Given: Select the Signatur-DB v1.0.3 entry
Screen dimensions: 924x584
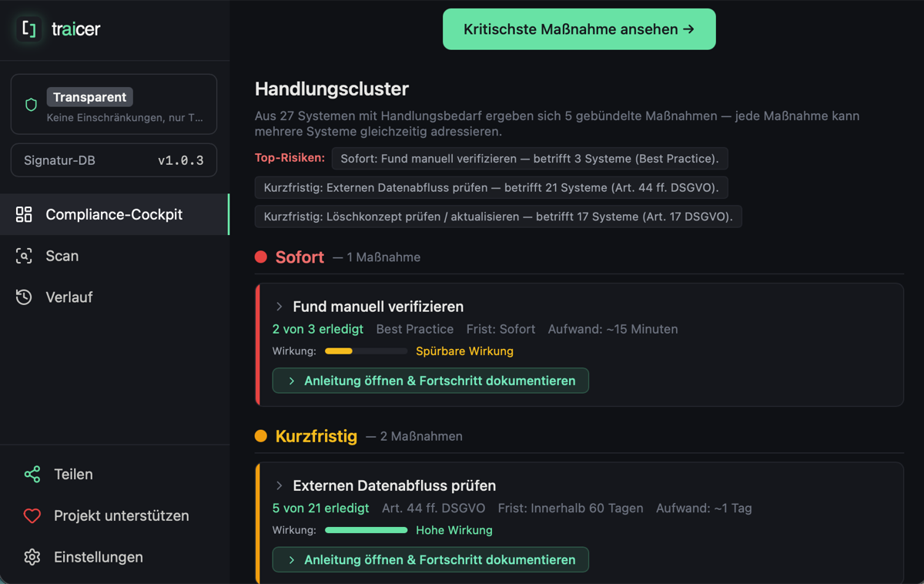Looking at the screenshot, I should 113,159.
